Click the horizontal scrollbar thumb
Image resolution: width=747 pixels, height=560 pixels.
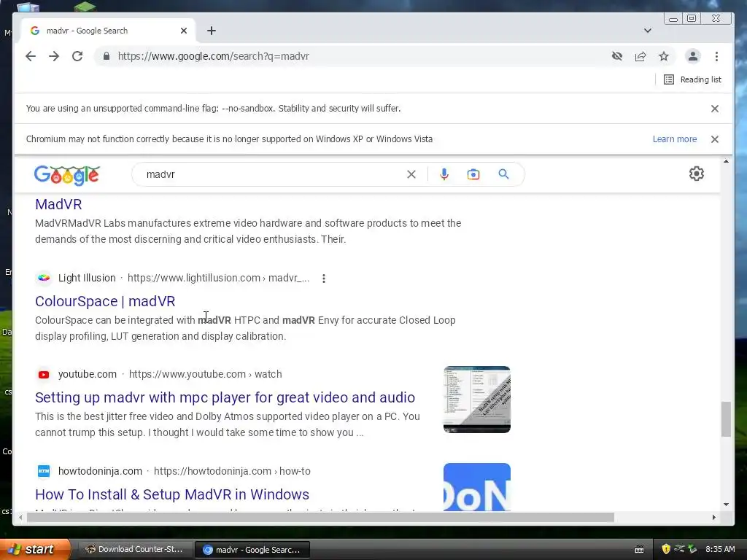point(320,517)
